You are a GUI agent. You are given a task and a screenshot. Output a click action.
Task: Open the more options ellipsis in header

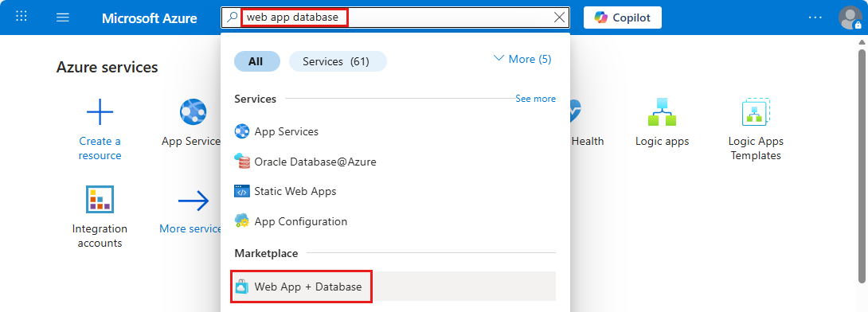[x=815, y=18]
